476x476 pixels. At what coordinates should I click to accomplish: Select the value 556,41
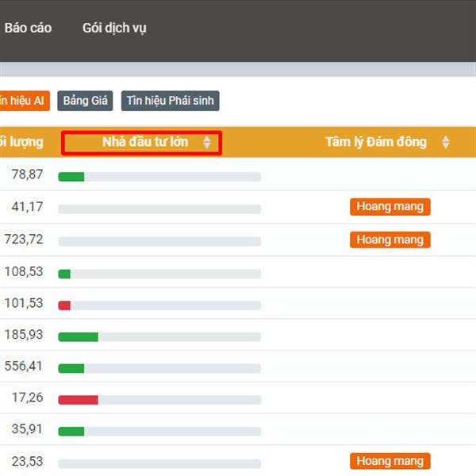click(x=24, y=366)
